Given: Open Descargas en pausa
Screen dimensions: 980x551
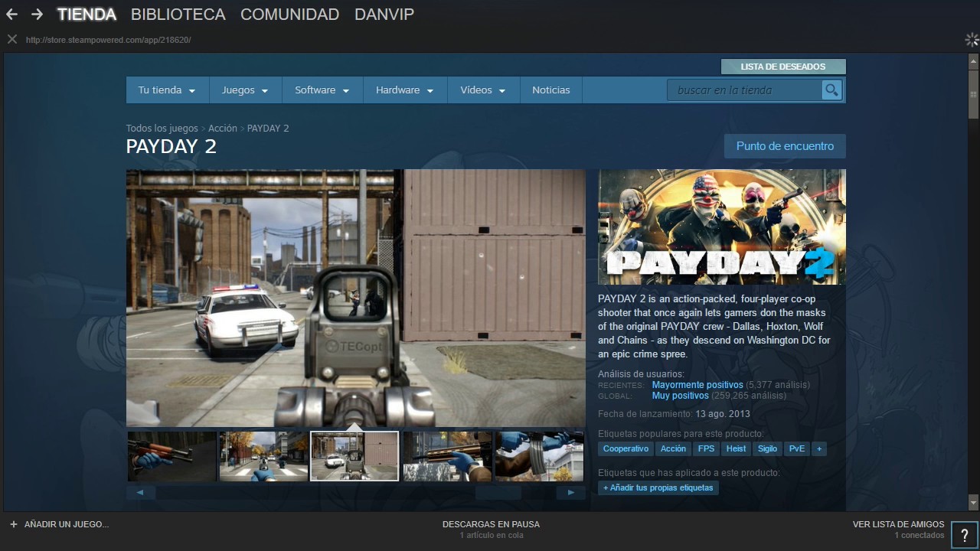Looking at the screenshot, I should pyautogui.click(x=491, y=524).
